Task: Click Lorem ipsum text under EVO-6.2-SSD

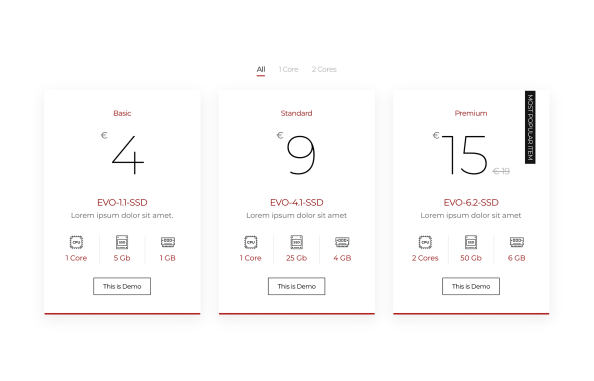Action: coord(471,215)
